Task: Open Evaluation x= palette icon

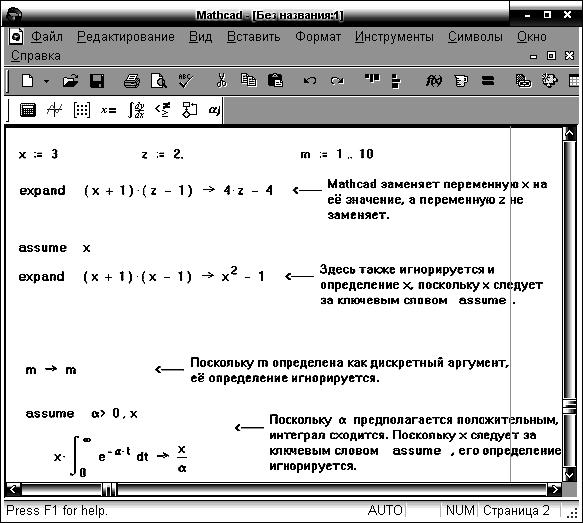Action: 109,110
